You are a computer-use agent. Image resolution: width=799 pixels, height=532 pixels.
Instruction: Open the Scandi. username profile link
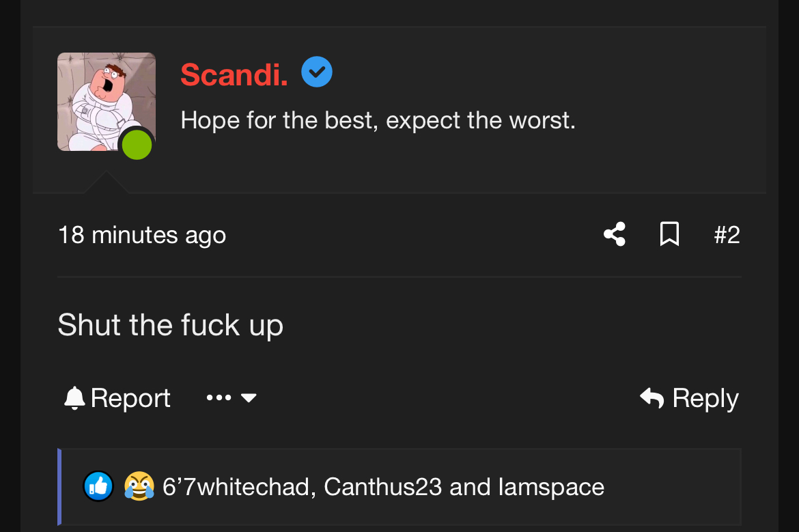click(x=234, y=75)
